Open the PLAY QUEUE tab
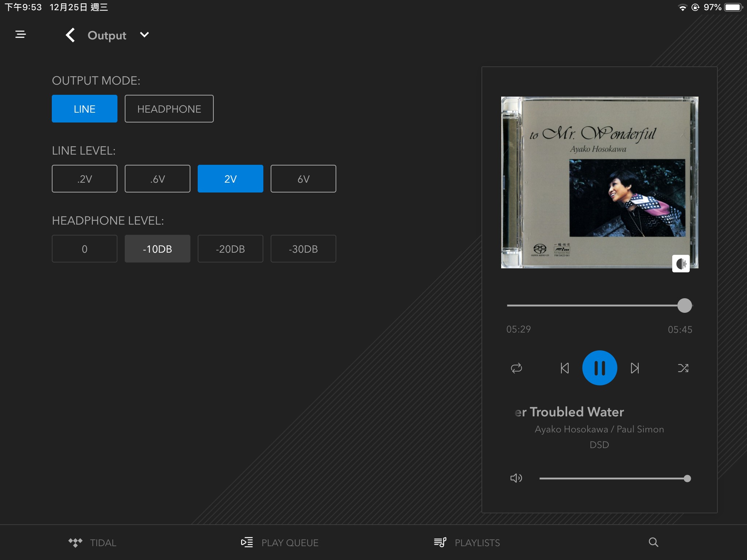Viewport: 747px width, 560px height. point(279,542)
